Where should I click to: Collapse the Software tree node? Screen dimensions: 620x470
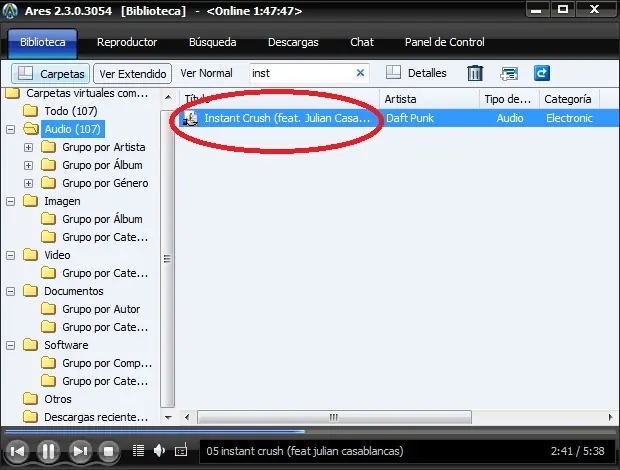[x=11, y=345]
